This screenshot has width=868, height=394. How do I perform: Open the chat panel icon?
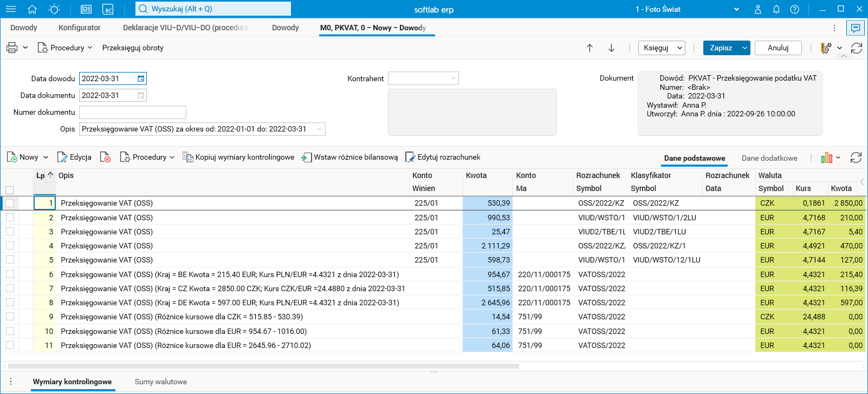[856, 28]
